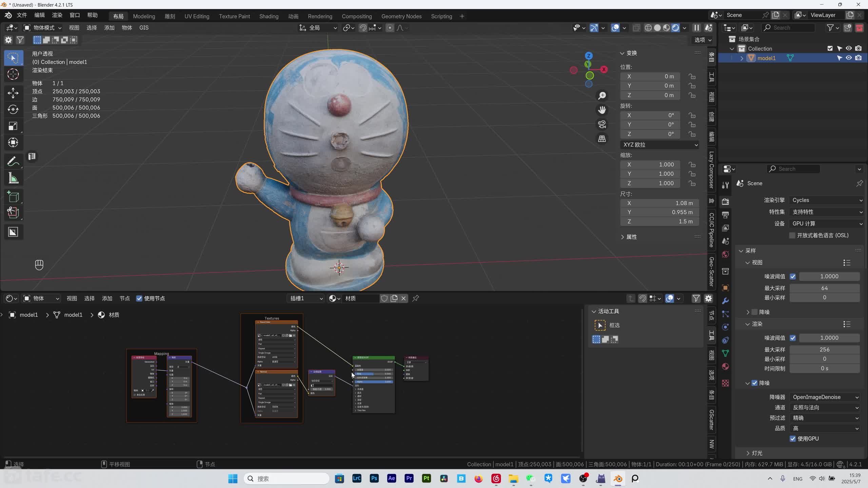Select the Move tool
This screenshot has height=488, width=868.
(13, 93)
